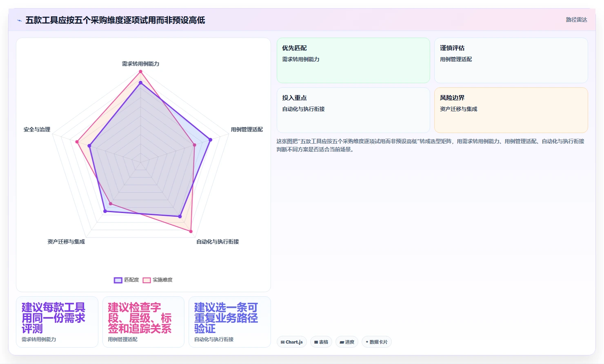Viewport: 604px width, 364px height.
Task: Click 自动化与执行衔接 caption under 建议选一条 heading
Action: point(214,340)
